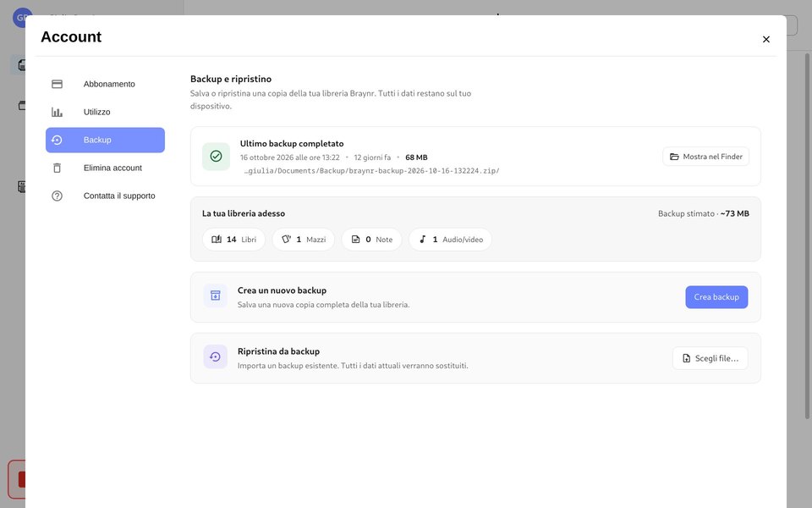
Task: Click the 'La tua libreria adesso' heading
Action: pyautogui.click(x=244, y=213)
